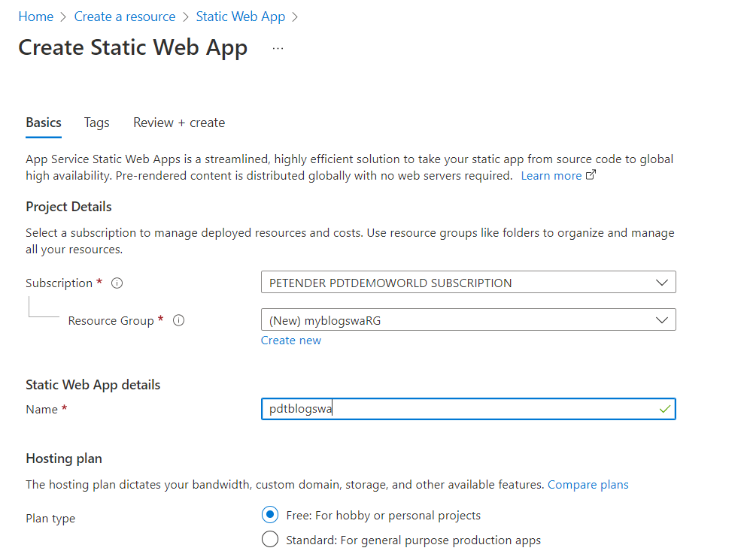747x560 pixels.
Task: Click into the Name input field
Action: click(451, 409)
